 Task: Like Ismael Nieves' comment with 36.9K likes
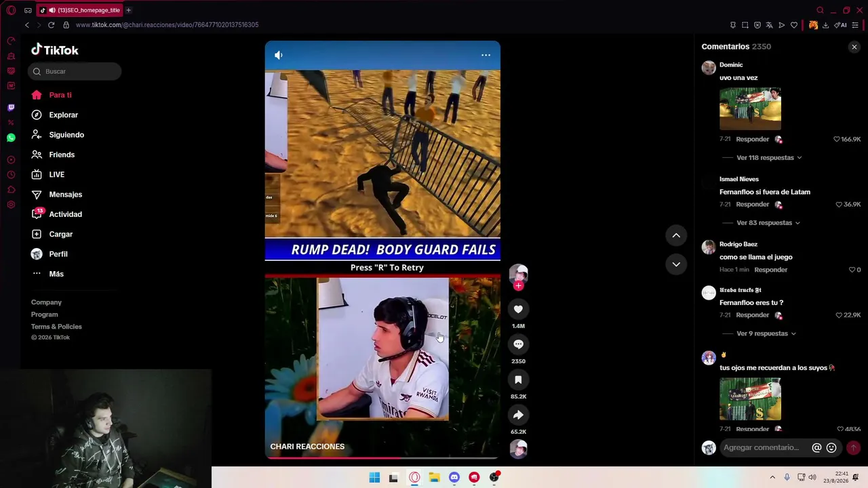point(839,204)
